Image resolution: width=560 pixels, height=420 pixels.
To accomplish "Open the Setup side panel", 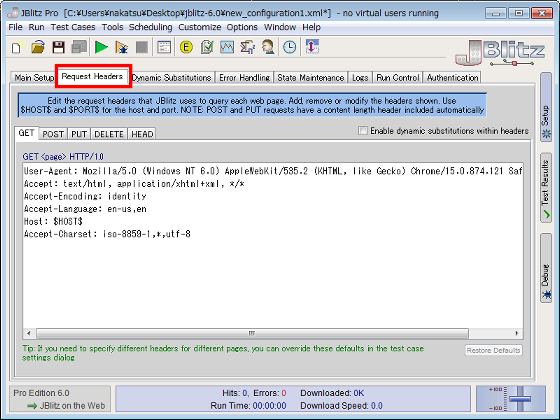I will 546,107.
